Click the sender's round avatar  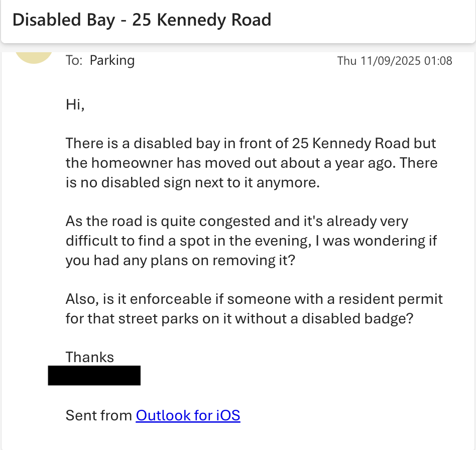coord(34,57)
